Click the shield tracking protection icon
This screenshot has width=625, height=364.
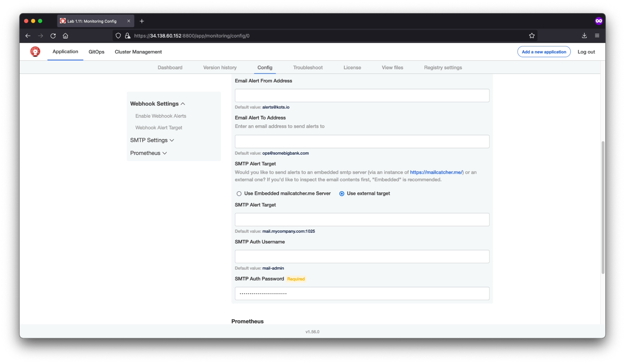(x=118, y=36)
